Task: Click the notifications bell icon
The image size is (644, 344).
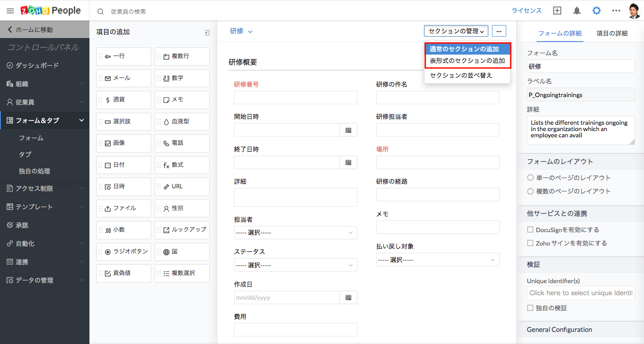Action: pos(577,11)
